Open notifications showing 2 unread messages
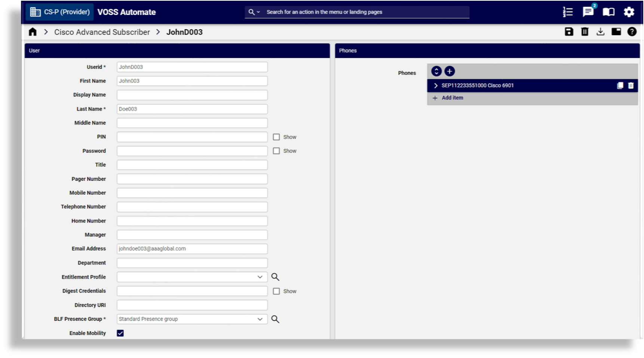 click(588, 12)
